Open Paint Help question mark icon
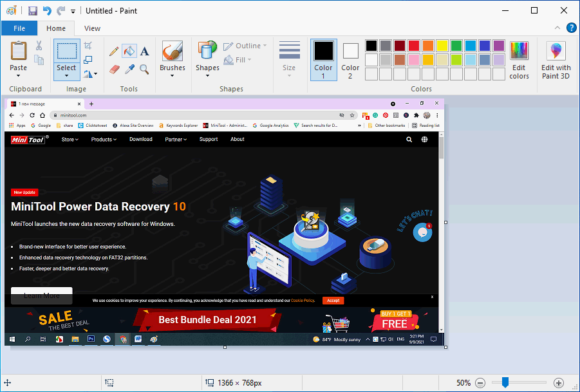580x392 pixels. 572,28
